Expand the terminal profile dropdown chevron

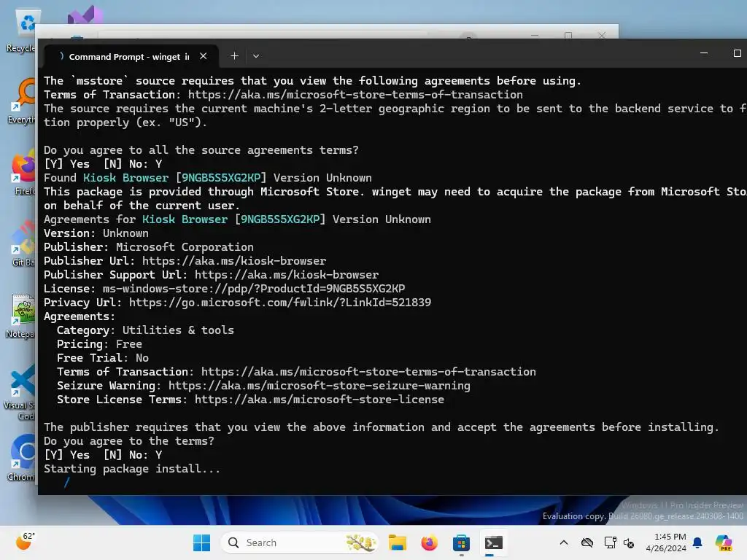tap(256, 55)
